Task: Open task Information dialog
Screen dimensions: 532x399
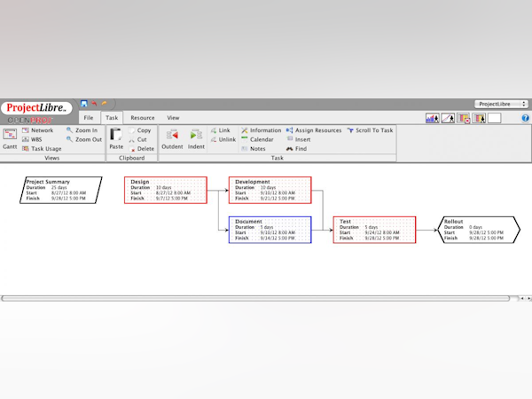Action: click(262, 130)
